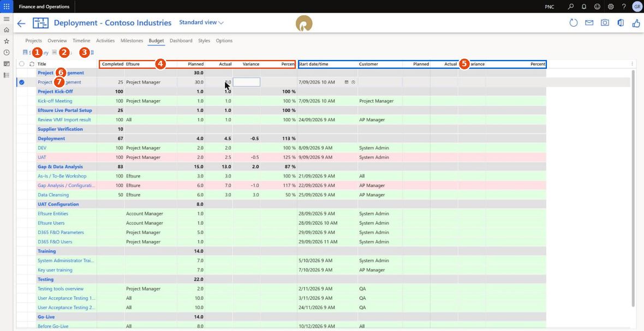Click the vertical scrollbar of the grid
The image size is (644, 331).
pyautogui.click(x=633, y=188)
